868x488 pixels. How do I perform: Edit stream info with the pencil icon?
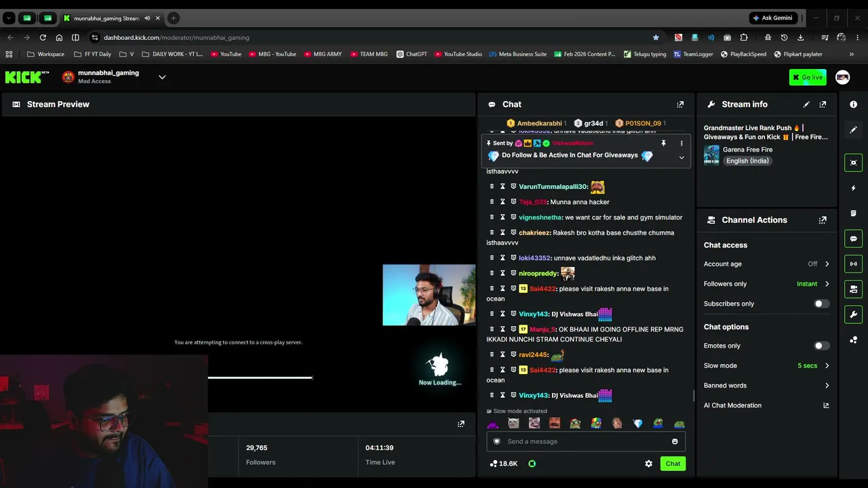click(806, 104)
